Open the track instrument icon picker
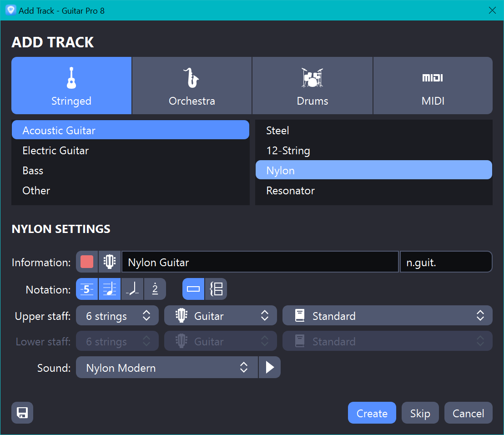 [110, 262]
